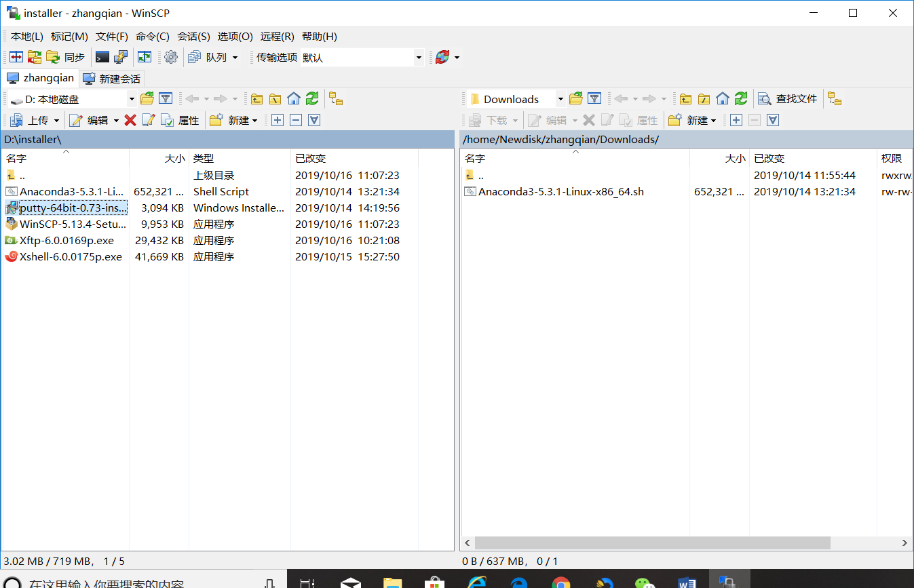Click the Synchronize icon labeled 同步

pyautogui.click(x=66, y=58)
